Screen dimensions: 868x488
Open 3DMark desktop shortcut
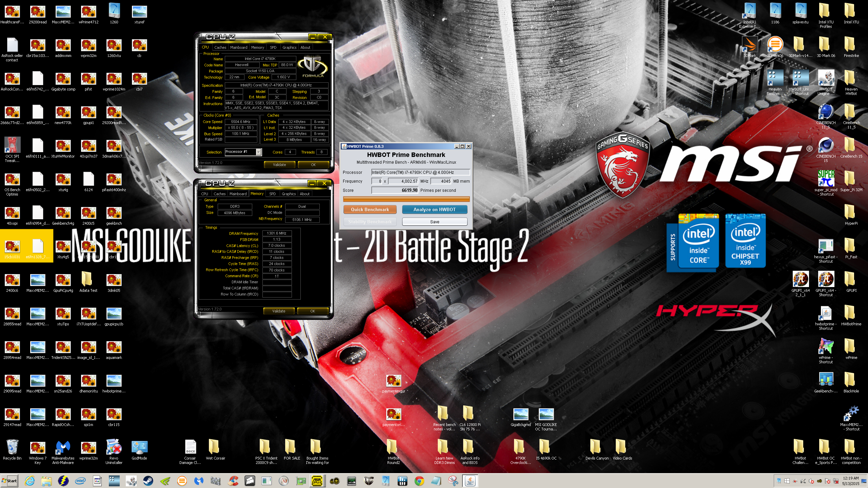[750, 47]
